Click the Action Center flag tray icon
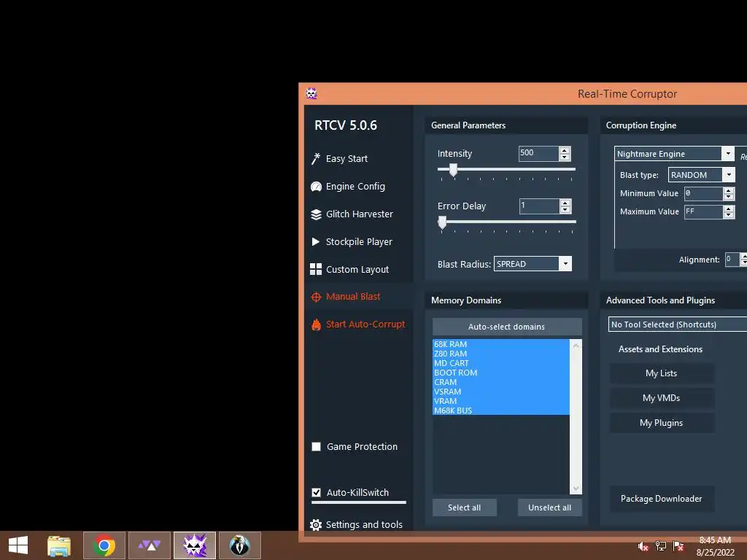747x560 pixels. point(678,546)
